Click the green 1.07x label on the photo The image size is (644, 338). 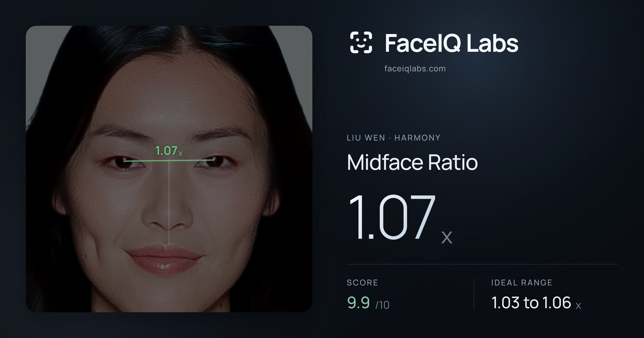[169, 151]
